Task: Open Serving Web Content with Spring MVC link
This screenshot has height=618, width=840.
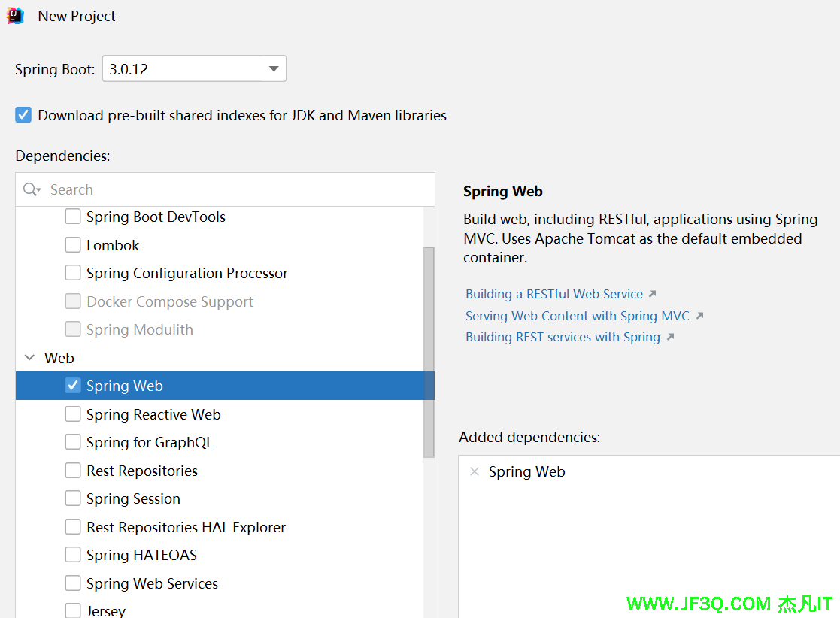Action: point(577,316)
